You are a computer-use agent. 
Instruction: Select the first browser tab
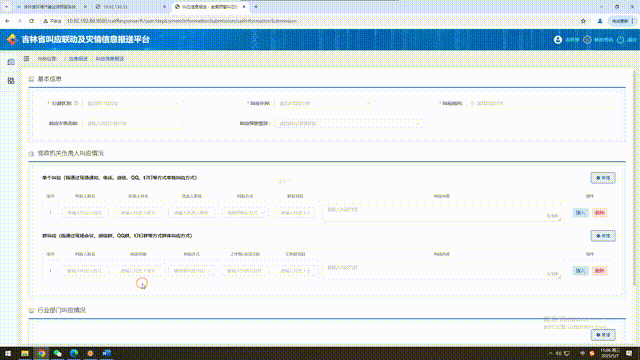[x=51, y=7]
